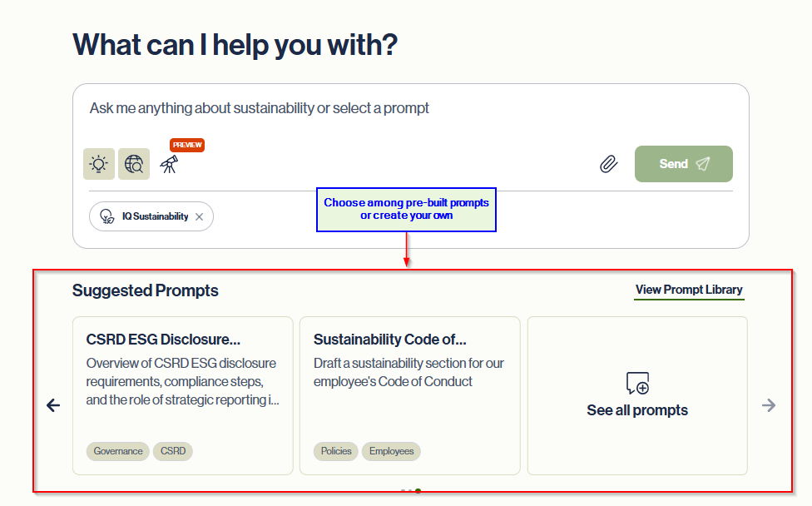Click the See all prompts card
The width and height of the screenshot is (812, 506).
tap(637, 395)
